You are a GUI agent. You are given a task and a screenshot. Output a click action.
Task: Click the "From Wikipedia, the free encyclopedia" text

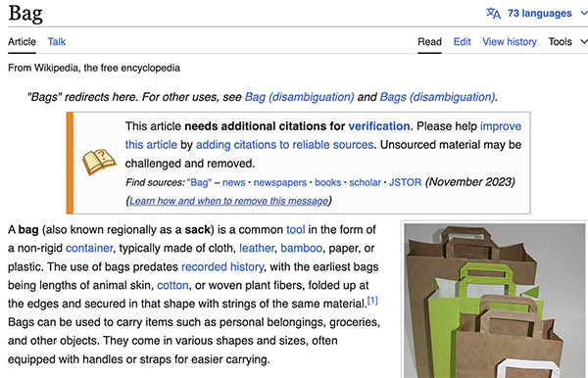(94, 68)
